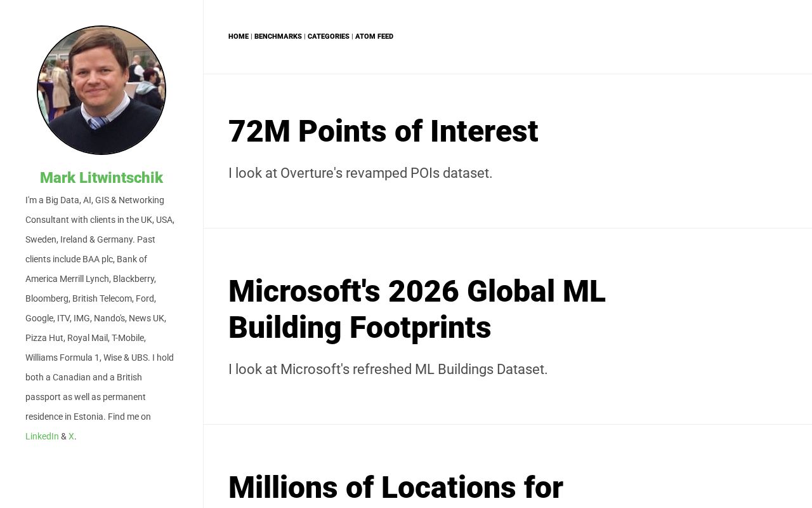Image resolution: width=812 pixels, height=508 pixels.
Task: Subscribe via the ATOM FEED link
Action: [x=374, y=36]
